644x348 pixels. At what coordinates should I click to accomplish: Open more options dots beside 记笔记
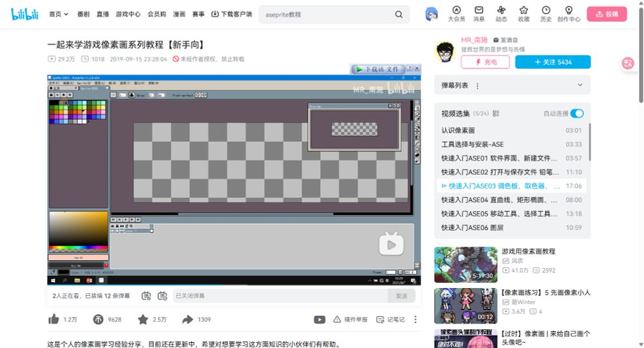coord(415,319)
